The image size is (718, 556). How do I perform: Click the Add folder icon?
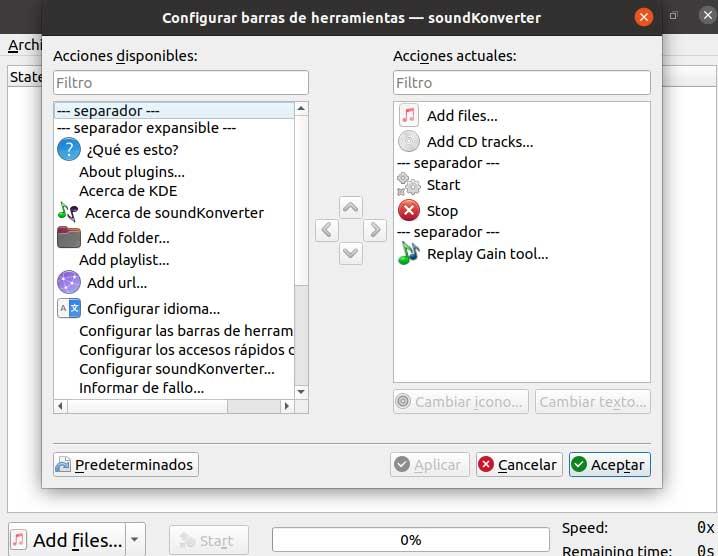click(69, 238)
